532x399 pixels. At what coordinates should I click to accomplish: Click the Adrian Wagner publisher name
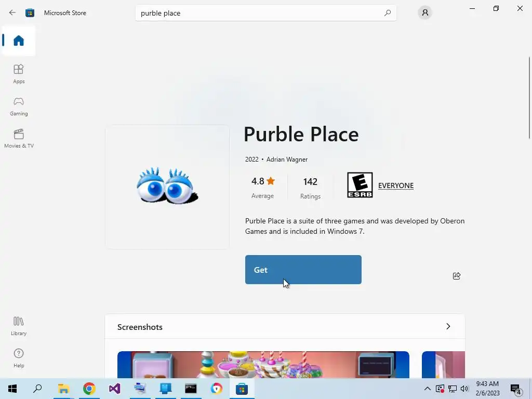pyautogui.click(x=287, y=159)
